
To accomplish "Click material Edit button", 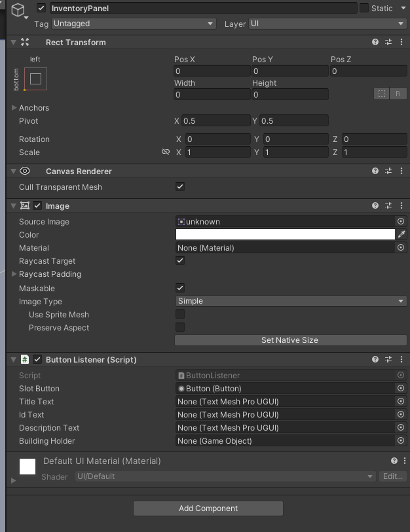I will click(393, 476).
